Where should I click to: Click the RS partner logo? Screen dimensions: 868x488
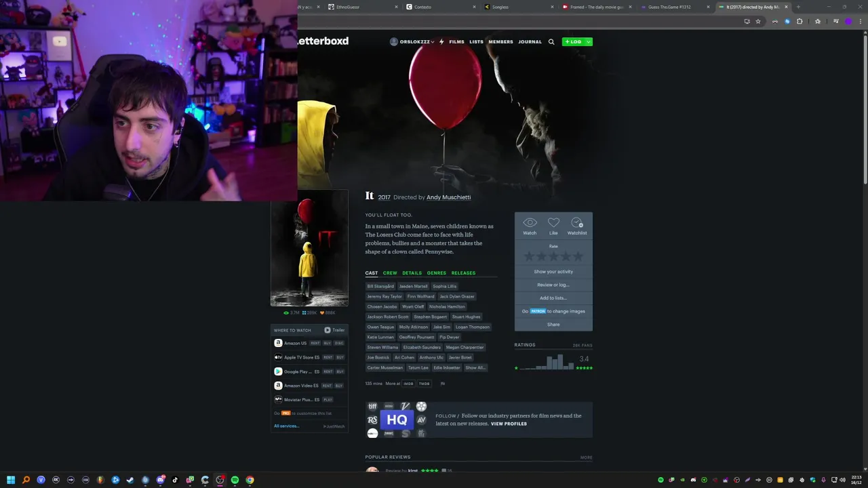tap(372, 420)
